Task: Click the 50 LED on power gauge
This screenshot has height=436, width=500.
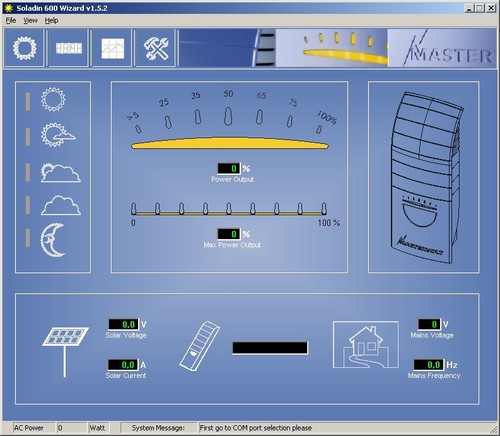Action: pyautogui.click(x=228, y=116)
